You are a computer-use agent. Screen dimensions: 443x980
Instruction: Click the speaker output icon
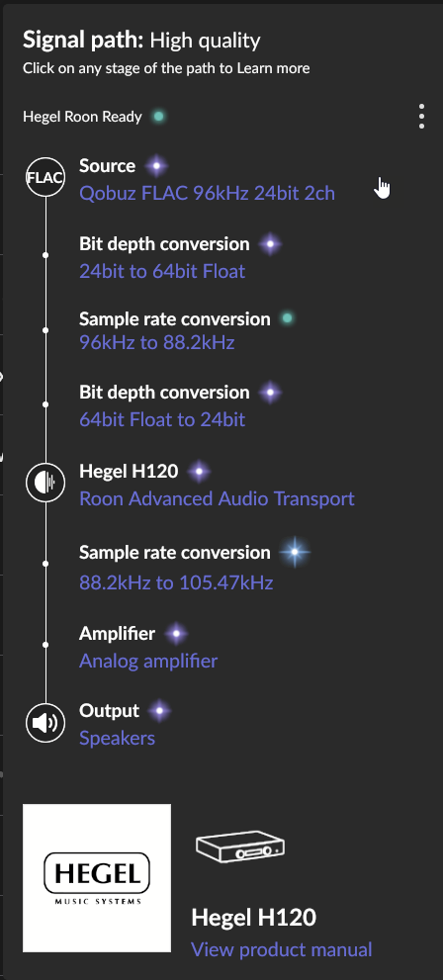(x=44, y=723)
